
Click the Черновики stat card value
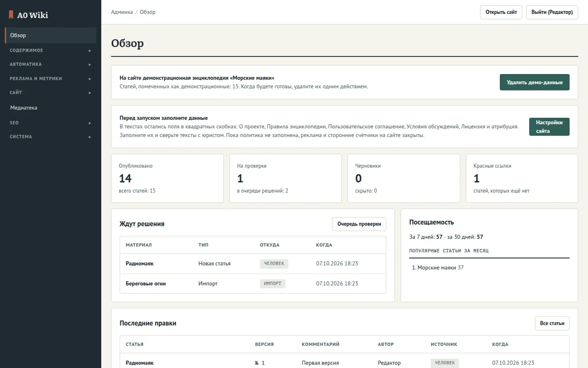point(358,179)
